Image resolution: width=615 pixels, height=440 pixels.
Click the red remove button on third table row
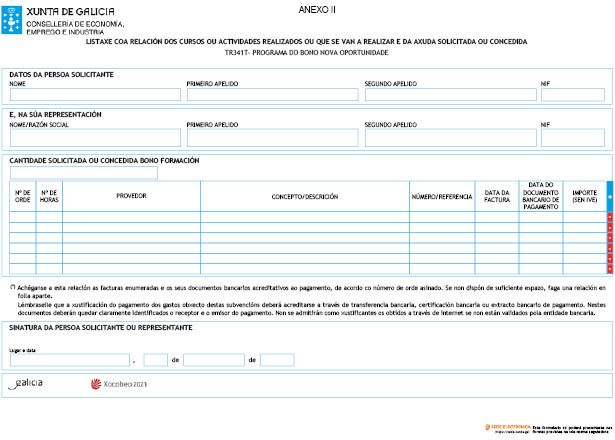[x=610, y=238]
